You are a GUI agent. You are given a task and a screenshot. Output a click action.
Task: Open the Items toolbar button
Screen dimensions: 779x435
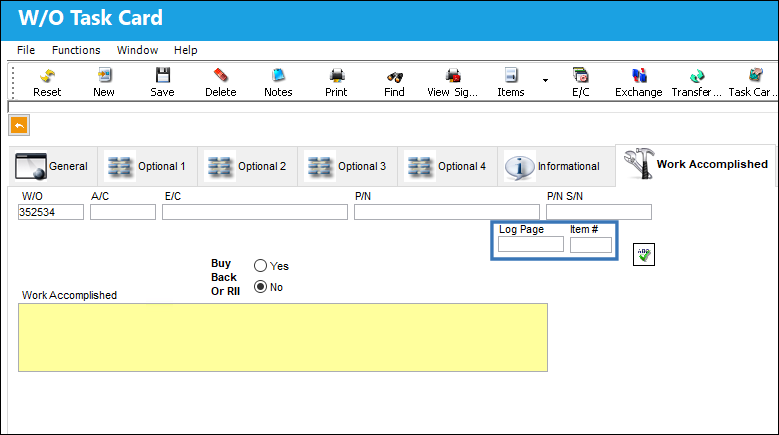511,82
